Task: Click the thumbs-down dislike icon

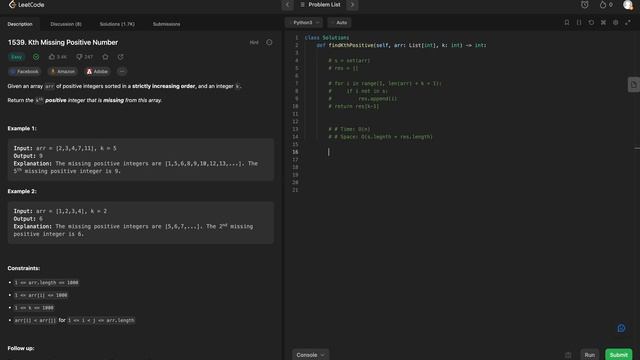Action: click(x=79, y=57)
